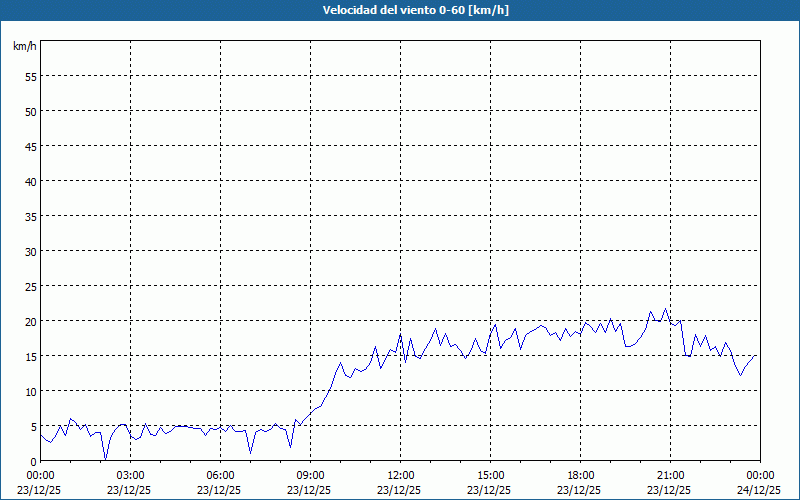Select the 35 km/h axis tick label

coord(30,216)
